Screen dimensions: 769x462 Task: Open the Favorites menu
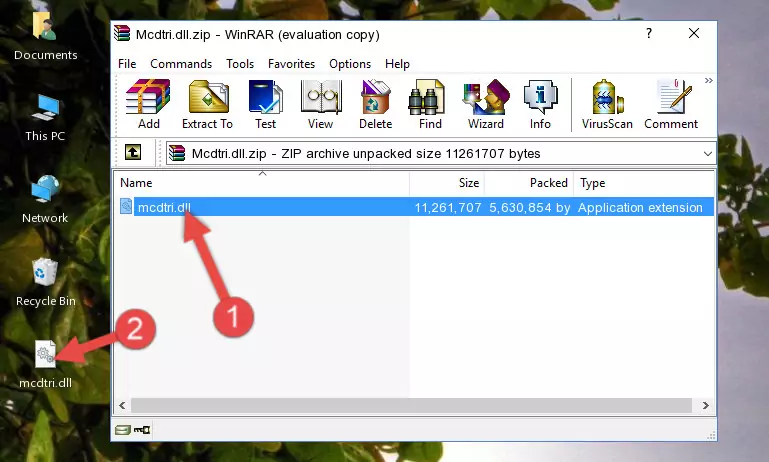[291, 64]
